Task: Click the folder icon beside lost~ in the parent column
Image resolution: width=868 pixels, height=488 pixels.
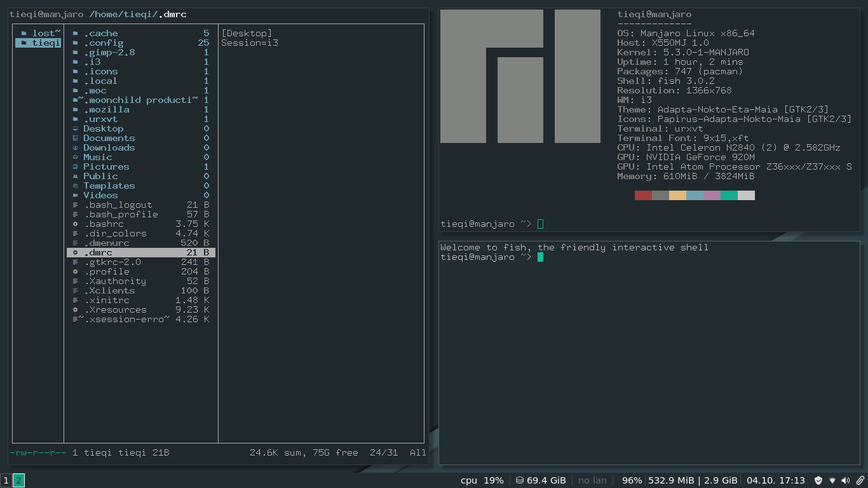Action: 24,34
